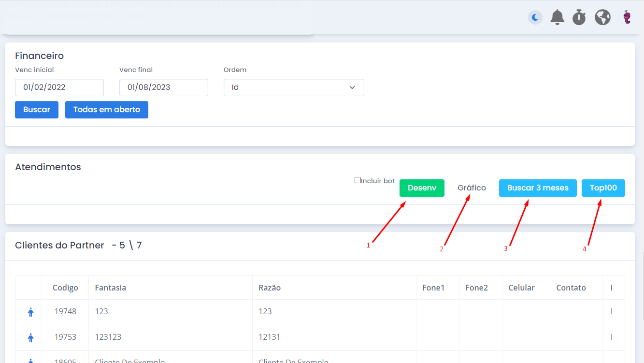Toggle dark mode moon icon

pyautogui.click(x=535, y=18)
